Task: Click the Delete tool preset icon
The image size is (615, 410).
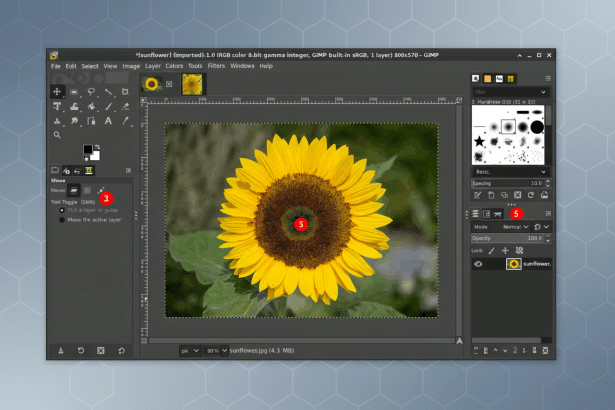Action: [101, 350]
